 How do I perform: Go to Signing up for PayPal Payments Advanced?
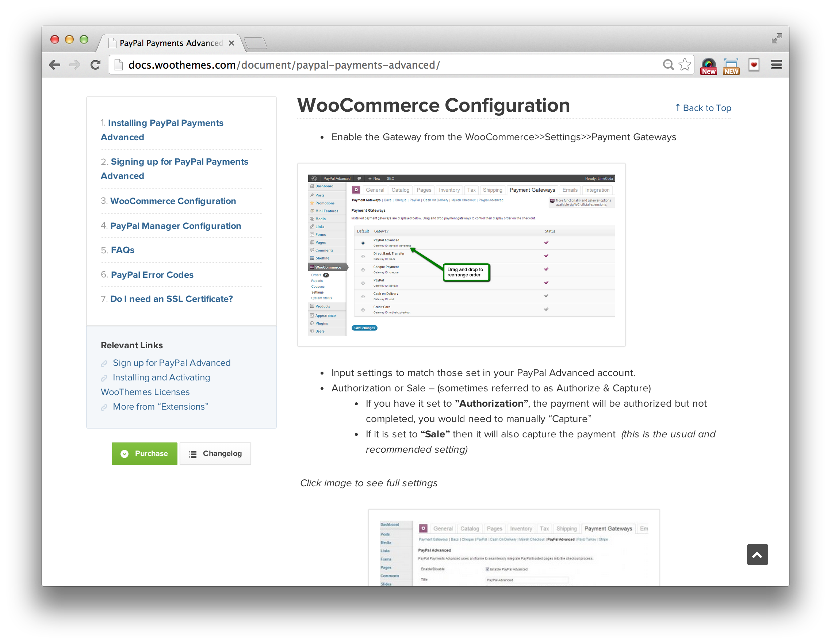174,169
